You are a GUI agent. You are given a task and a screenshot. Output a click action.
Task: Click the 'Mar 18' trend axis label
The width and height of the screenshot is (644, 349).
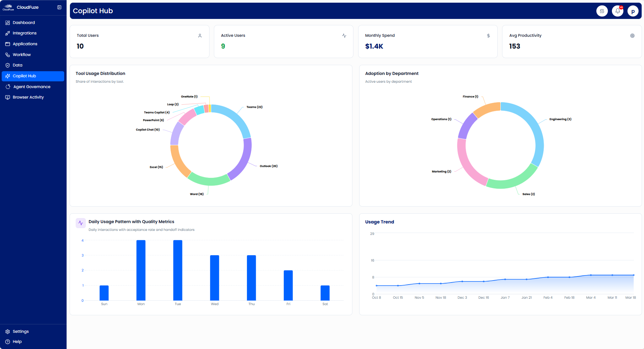point(630,298)
